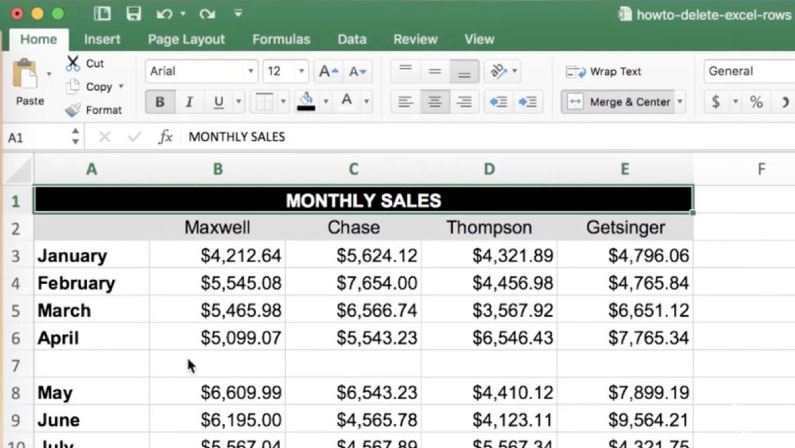Click the insert function fx icon

pyautogui.click(x=166, y=137)
